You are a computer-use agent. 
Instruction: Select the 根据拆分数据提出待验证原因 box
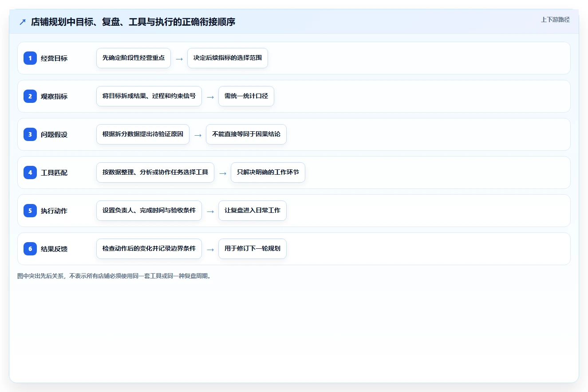pyautogui.click(x=143, y=134)
